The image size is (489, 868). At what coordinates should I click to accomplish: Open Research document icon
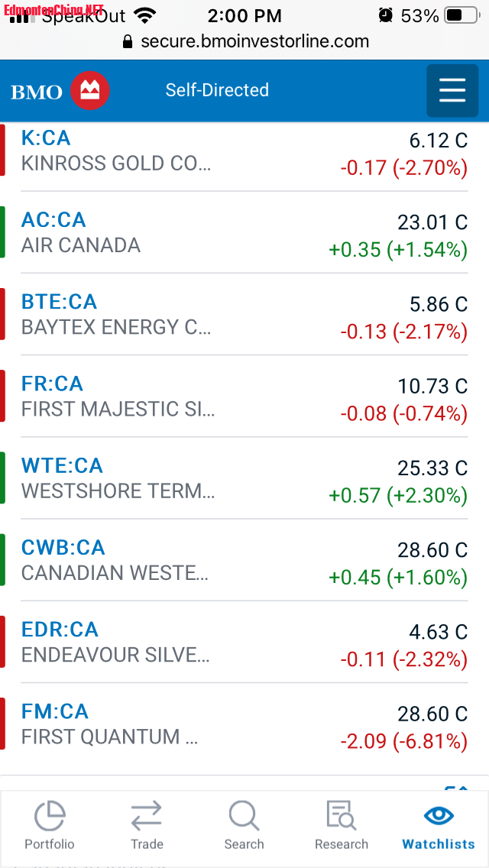coord(341,815)
